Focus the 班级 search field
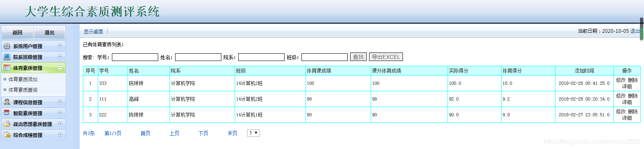 pos(324,57)
